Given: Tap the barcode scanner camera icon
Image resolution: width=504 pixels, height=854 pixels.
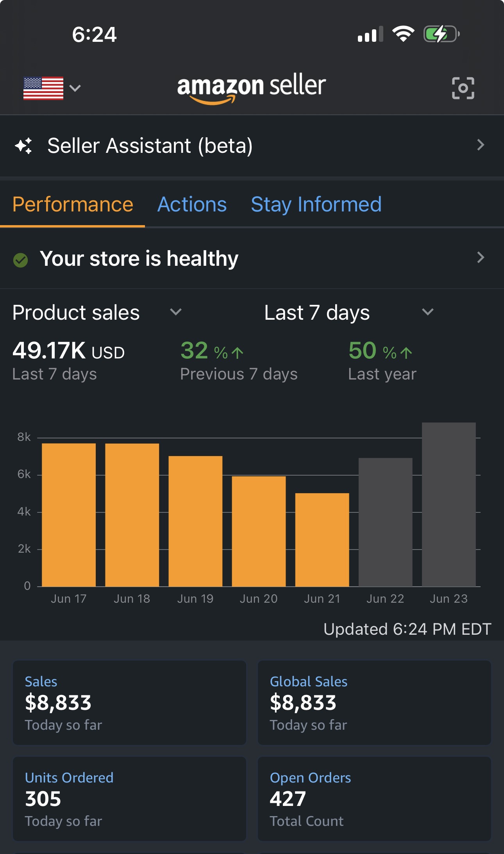Looking at the screenshot, I should (463, 88).
